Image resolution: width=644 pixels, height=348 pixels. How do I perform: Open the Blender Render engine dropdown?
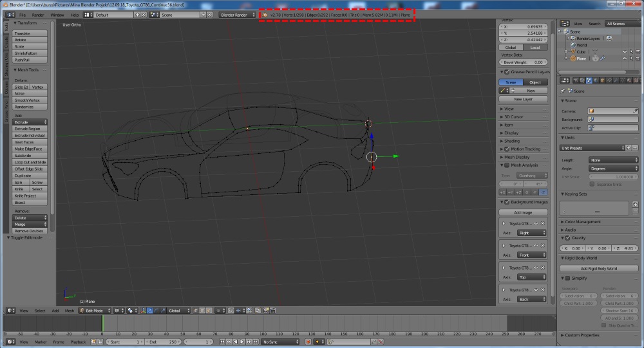pos(238,15)
